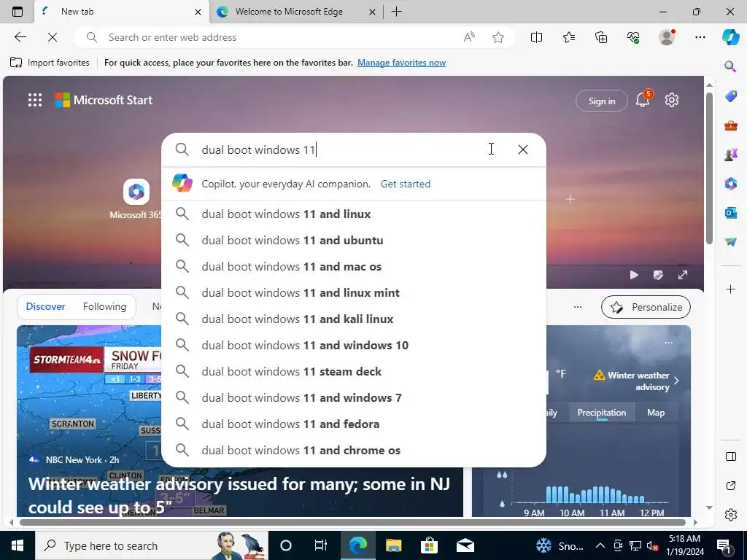Viewport: 747px width, 560px height.
Task: Open the sidebar Drop paper plane icon
Action: pyautogui.click(x=730, y=242)
